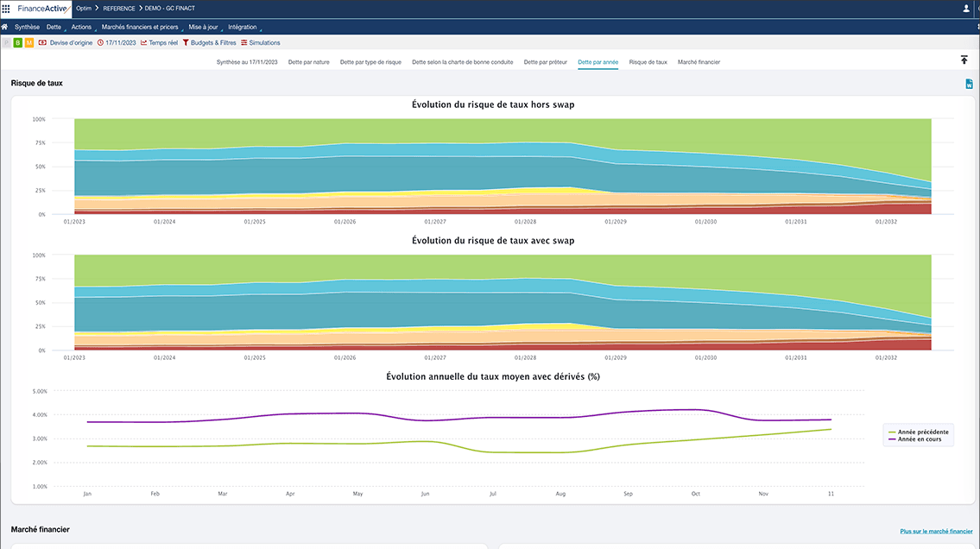Switch to Dette par prêteur tab
The height and width of the screenshot is (549, 980).
[545, 62]
